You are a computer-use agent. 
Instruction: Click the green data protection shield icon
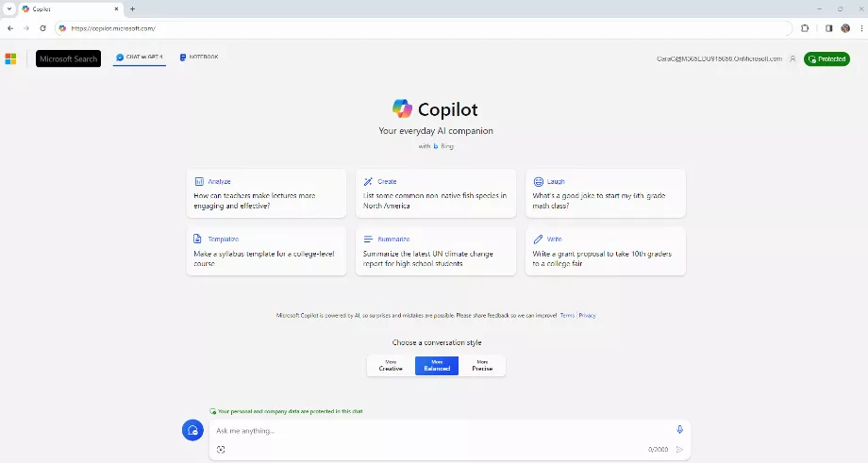click(212, 411)
